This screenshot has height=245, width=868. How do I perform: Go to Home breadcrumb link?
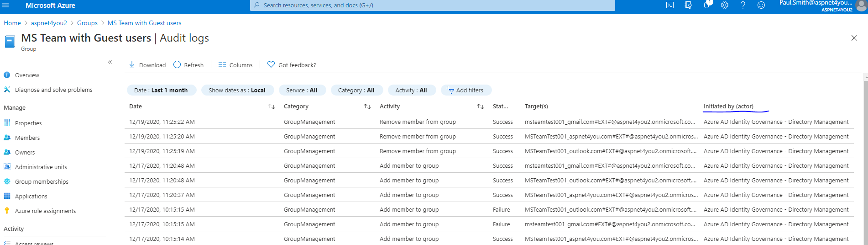[x=12, y=23]
